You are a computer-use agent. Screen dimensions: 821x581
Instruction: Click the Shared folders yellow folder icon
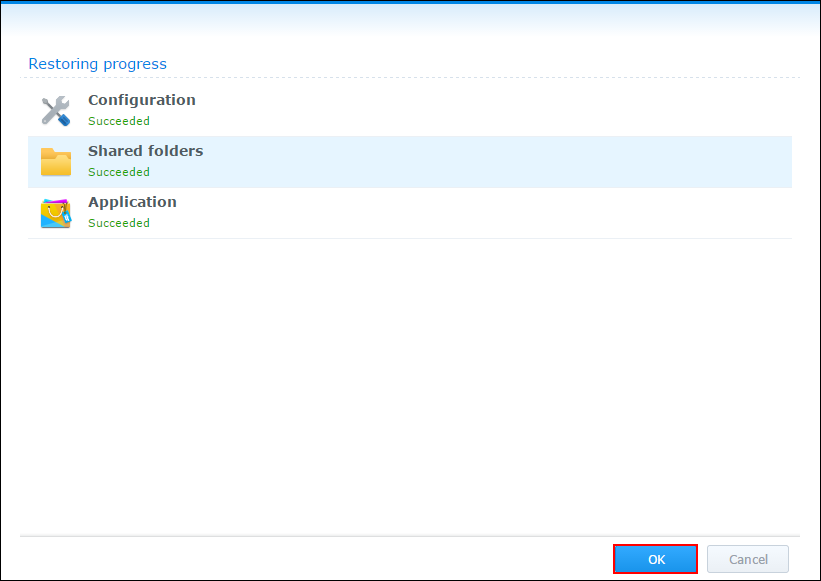point(56,162)
